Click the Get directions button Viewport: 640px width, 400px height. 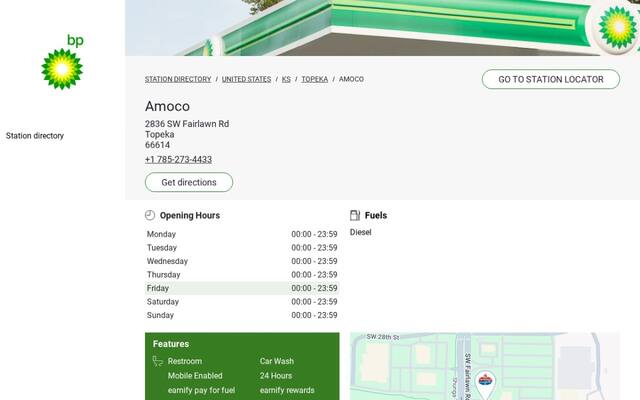(189, 182)
